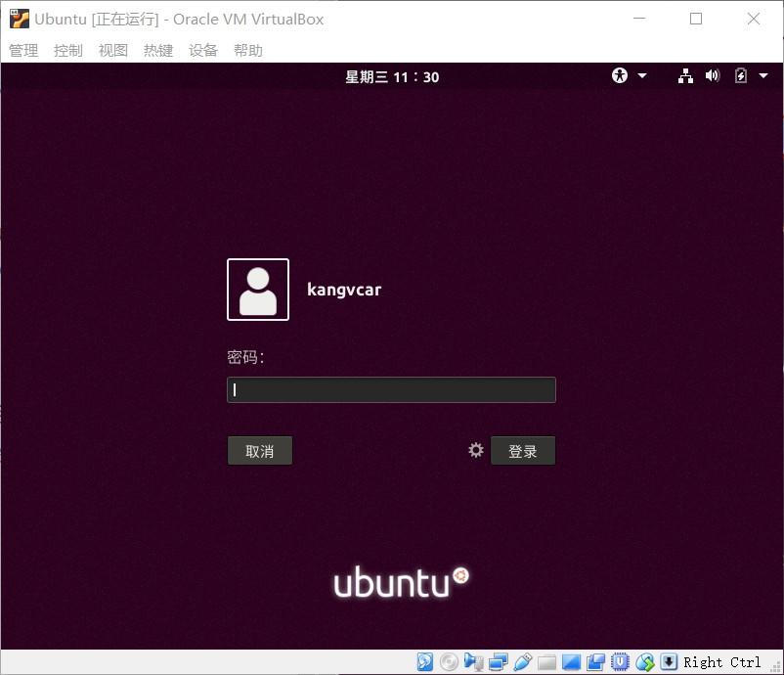Screen dimensions: 784x675
Task: Click the recording (overlapping screens) icon in status bar
Action: (x=595, y=662)
